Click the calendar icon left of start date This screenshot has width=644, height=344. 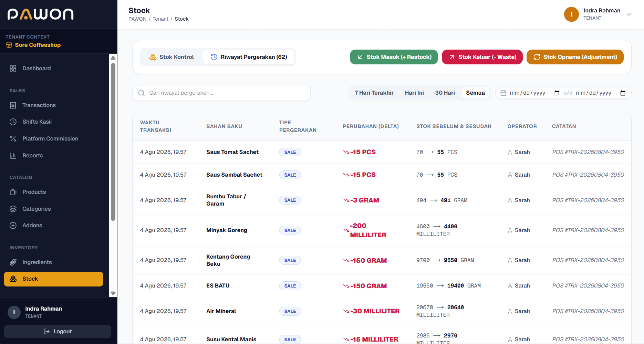503,93
